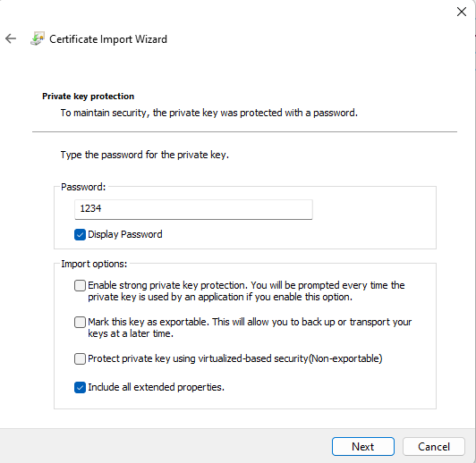Enable strong private key protection checkbox
476x463 pixels.
pyautogui.click(x=80, y=286)
